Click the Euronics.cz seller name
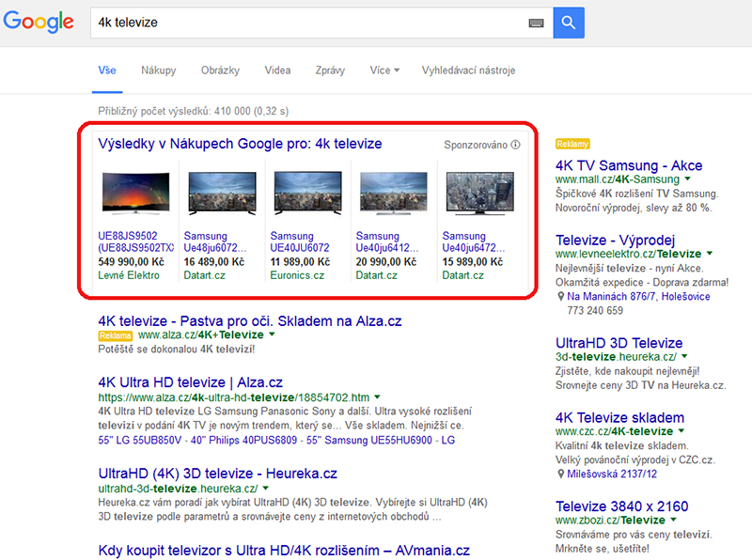This screenshot has width=752, height=560. point(297,275)
